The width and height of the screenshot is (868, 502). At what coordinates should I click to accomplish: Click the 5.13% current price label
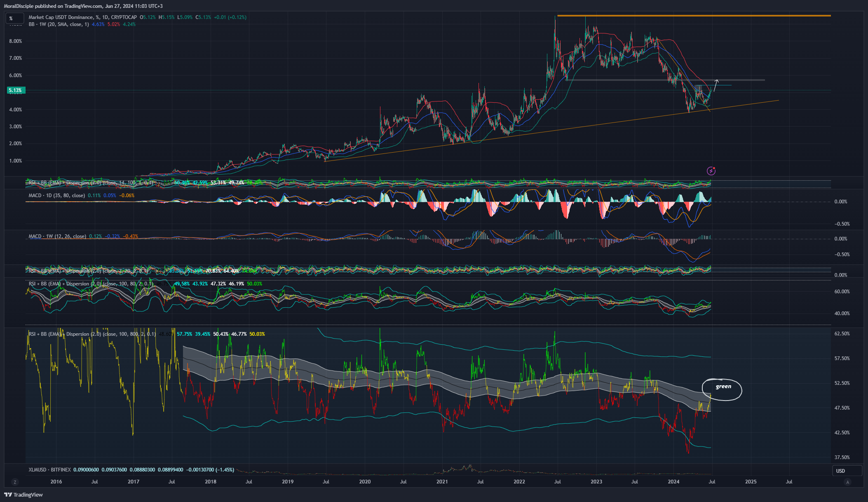pyautogui.click(x=15, y=90)
